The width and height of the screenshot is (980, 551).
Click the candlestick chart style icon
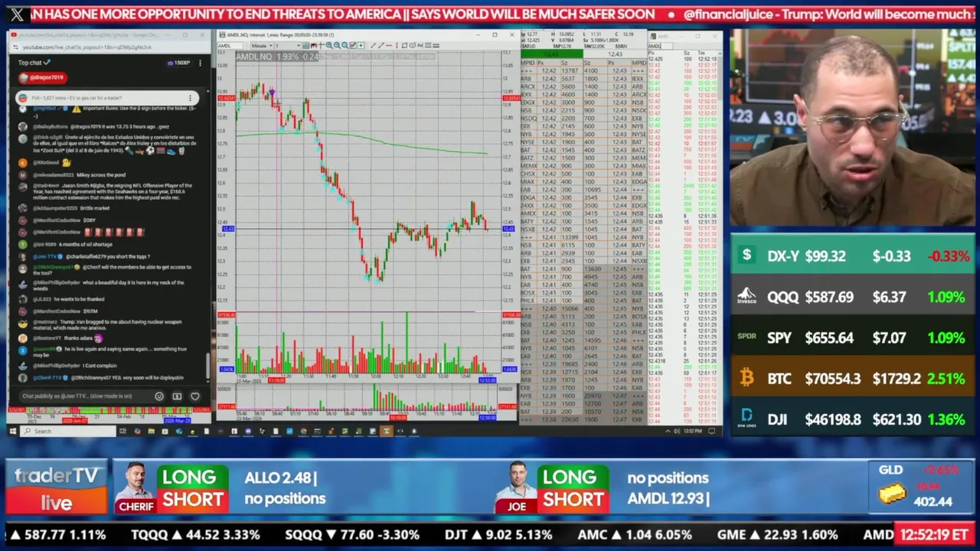[313, 45]
